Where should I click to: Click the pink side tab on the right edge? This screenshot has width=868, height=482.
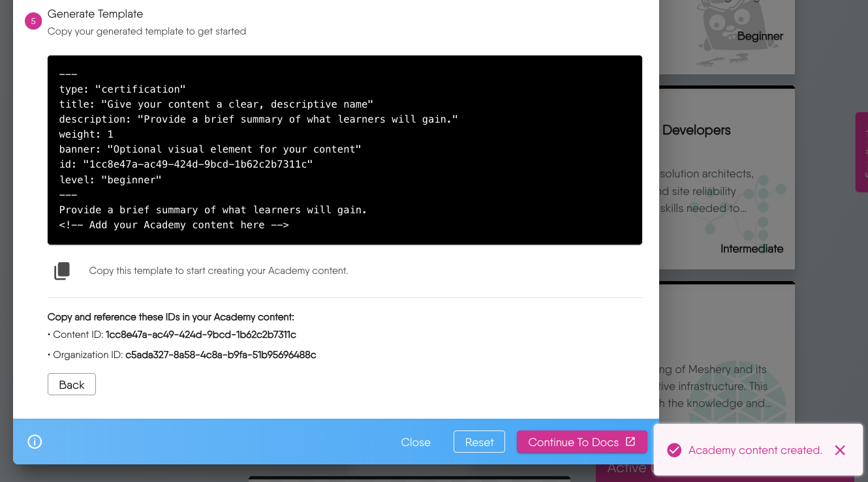click(x=861, y=152)
